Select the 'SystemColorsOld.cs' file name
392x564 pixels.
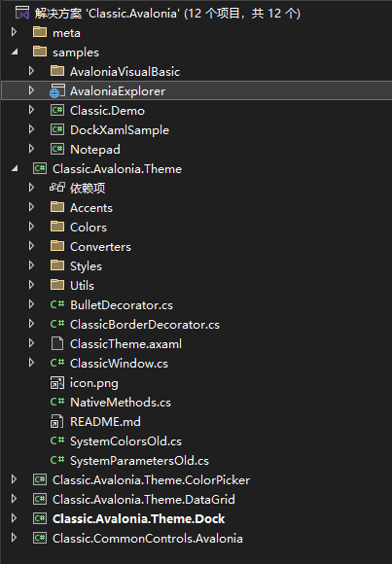click(x=126, y=441)
